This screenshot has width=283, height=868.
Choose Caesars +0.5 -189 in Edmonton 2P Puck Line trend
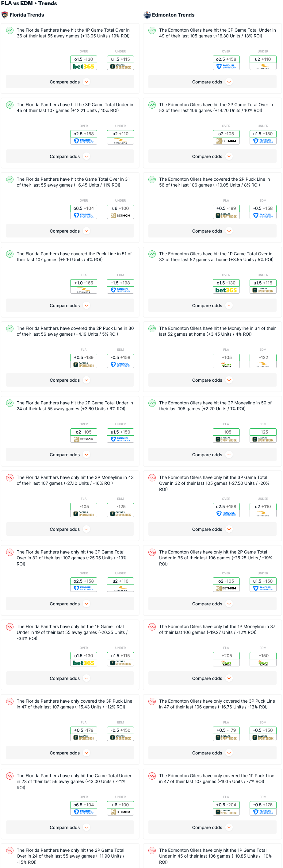pos(226,212)
